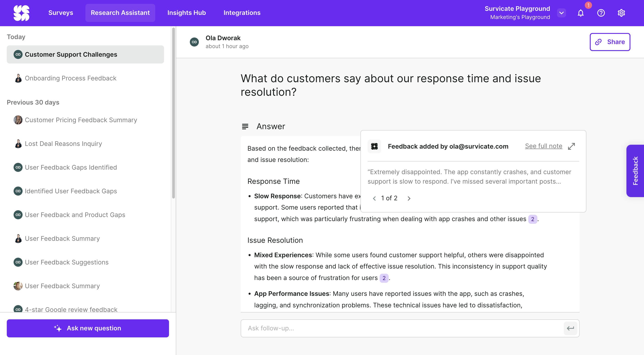This screenshot has width=644, height=355.
Task: Click the Survicate logo in the top bar
Action: (x=21, y=13)
